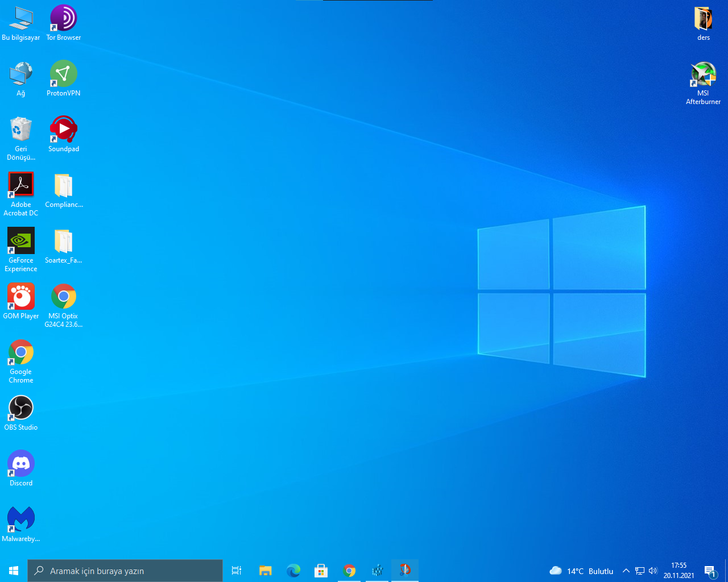Viewport: 728px width, 582px height.
Task: Select the Google Chrome desktop shortcut
Action: [21, 361]
